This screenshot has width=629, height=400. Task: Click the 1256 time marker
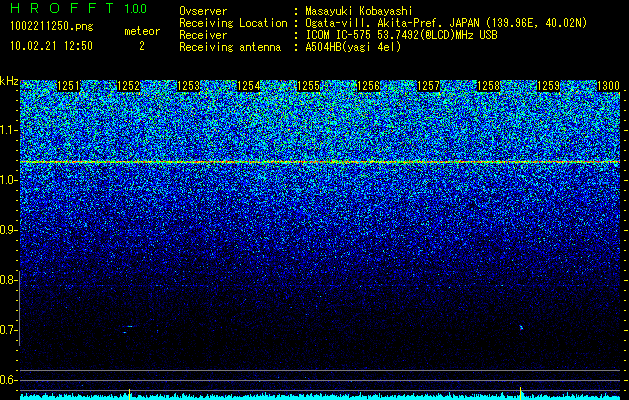pos(369,86)
